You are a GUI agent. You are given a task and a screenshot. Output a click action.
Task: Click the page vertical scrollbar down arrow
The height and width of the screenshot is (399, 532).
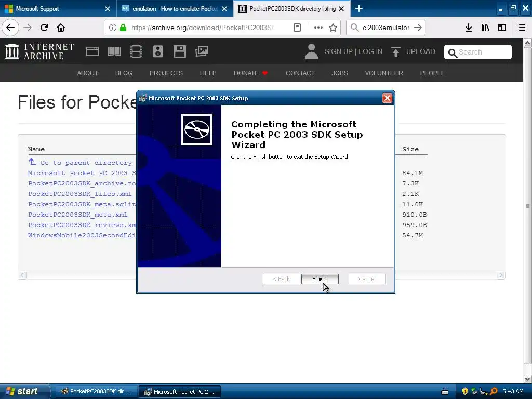click(x=527, y=378)
